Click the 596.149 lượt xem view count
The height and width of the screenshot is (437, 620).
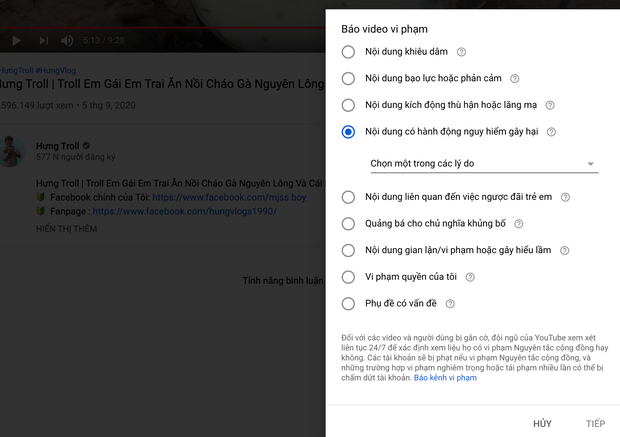(x=37, y=106)
